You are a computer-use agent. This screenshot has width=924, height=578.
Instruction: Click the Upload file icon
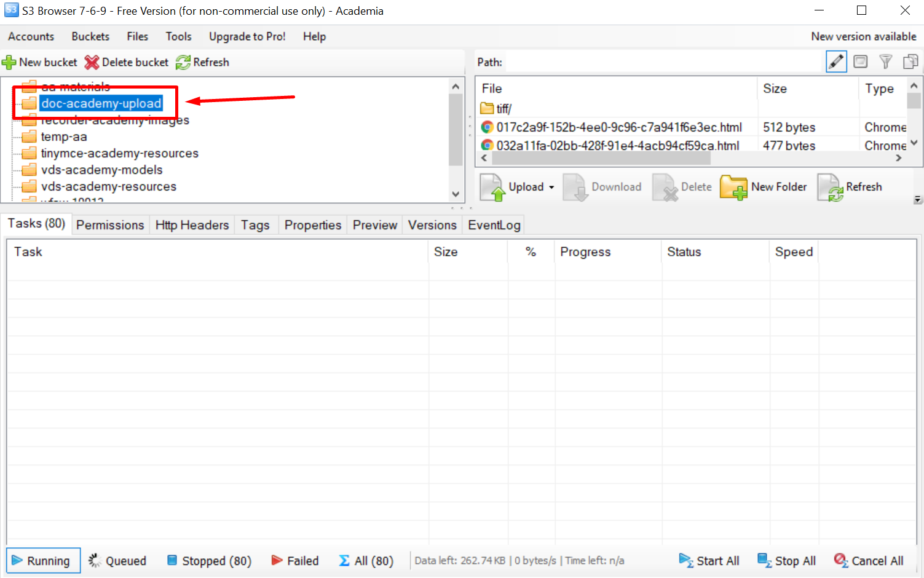(492, 187)
